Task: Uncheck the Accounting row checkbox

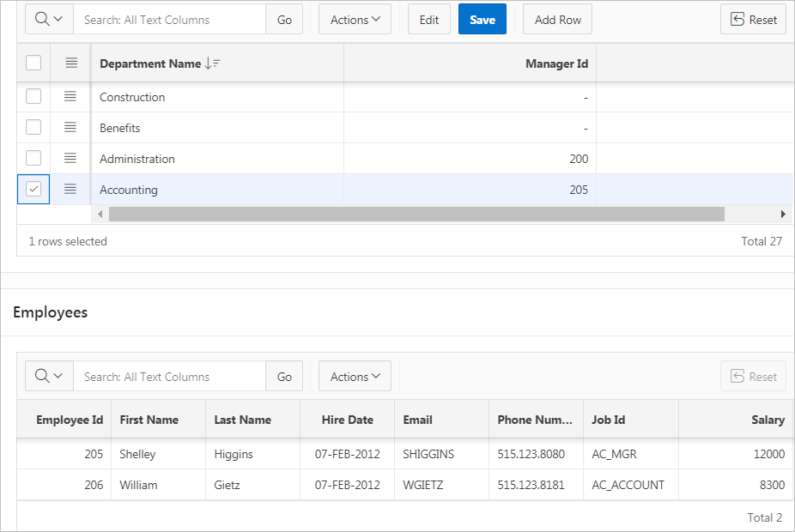Action: [33, 190]
